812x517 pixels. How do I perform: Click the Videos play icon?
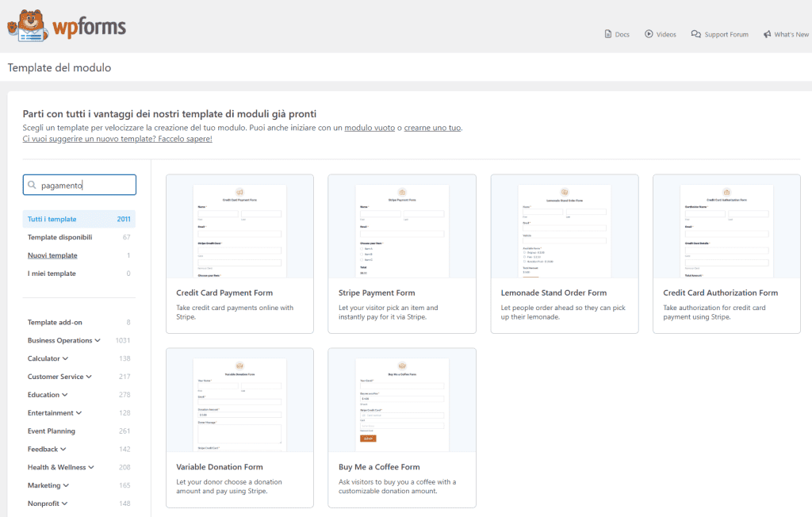649,34
